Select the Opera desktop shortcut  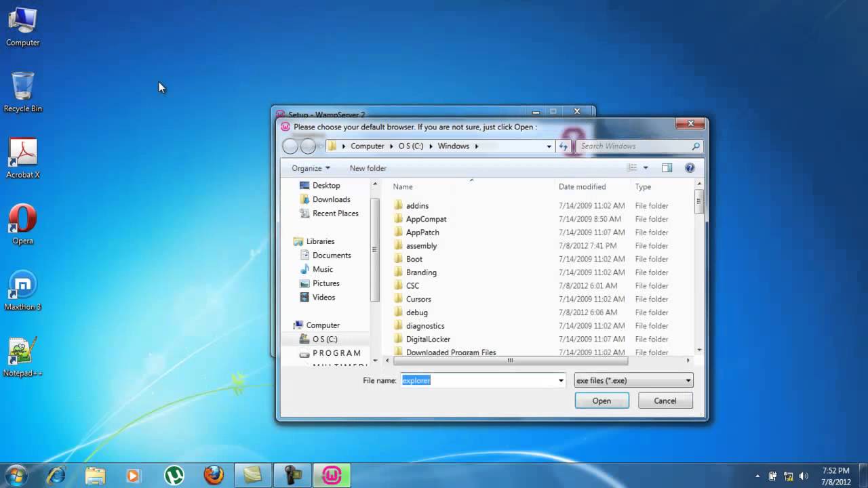point(22,224)
